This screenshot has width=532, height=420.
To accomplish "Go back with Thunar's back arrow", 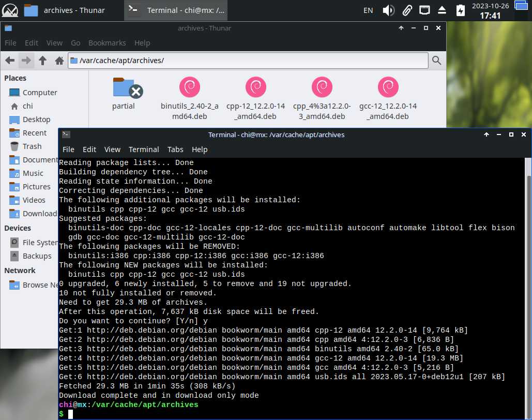I will click(x=10, y=61).
